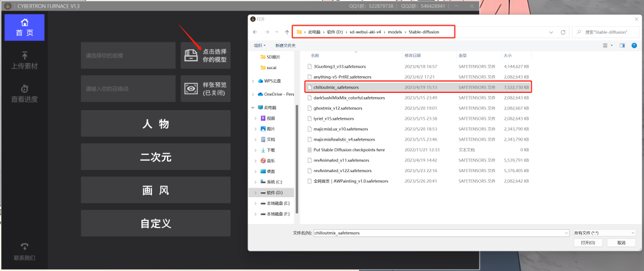Click 此电脑 in the address breadcrumb
The height and width of the screenshot is (271, 644).
[314, 32]
